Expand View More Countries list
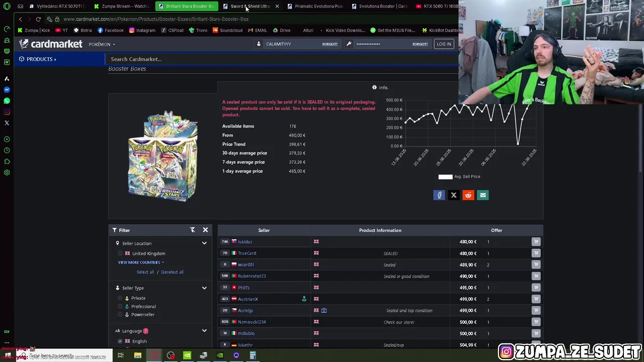The image size is (644, 362). click(x=141, y=262)
